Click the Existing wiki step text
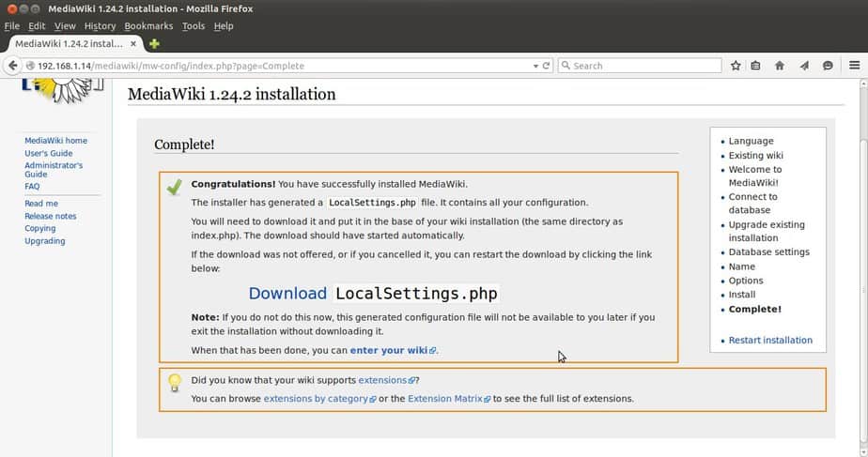 coord(755,156)
